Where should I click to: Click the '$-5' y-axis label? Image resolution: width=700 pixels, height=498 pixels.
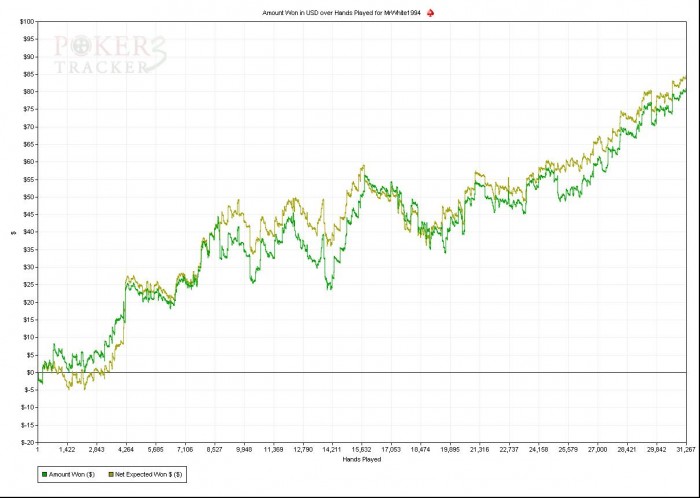pos(29,390)
